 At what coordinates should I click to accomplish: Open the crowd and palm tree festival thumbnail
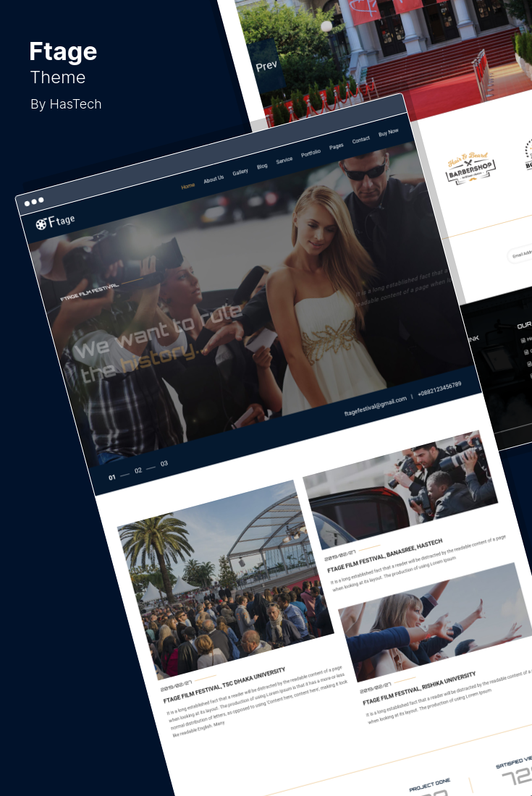[226, 579]
